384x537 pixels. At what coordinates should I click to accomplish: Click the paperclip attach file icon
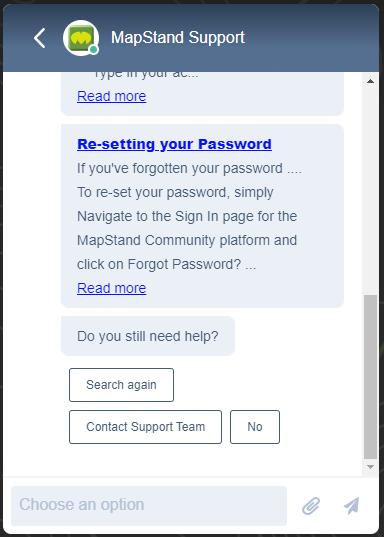pos(311,506)
